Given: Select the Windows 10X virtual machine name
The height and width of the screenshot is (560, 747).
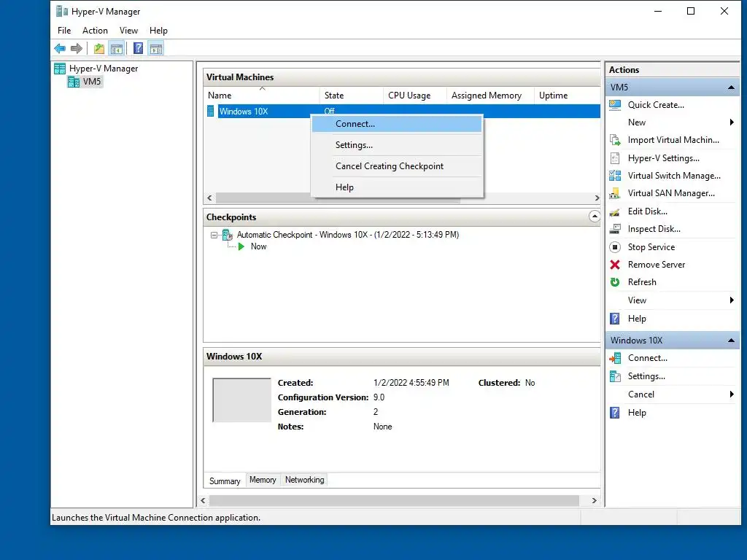Looking at the screenshot, I should tap(244, 112).
